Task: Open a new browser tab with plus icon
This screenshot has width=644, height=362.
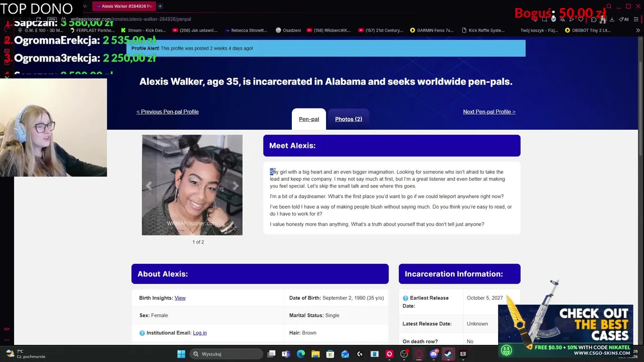Action: pyautogui.click(x=160, y=6)
